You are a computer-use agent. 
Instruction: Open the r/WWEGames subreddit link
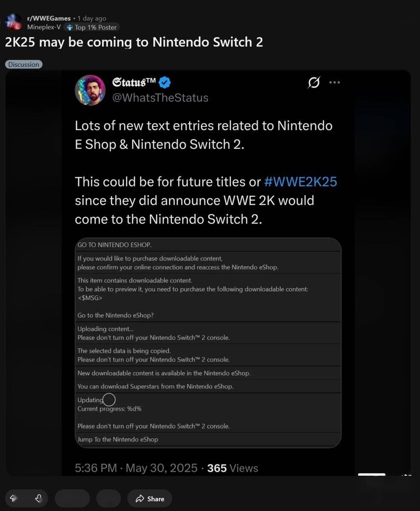(49, 18)
